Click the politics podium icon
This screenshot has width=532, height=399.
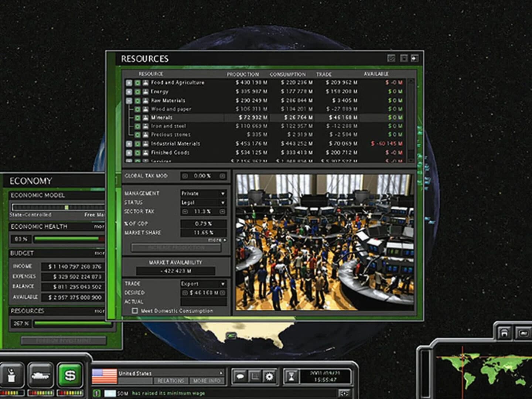(12, 374)
